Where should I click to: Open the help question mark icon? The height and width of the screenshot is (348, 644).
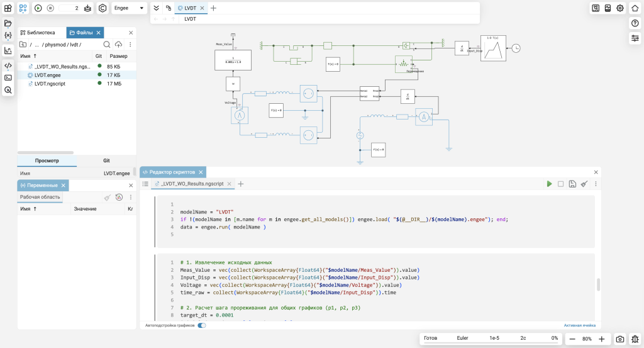(635, 23)
